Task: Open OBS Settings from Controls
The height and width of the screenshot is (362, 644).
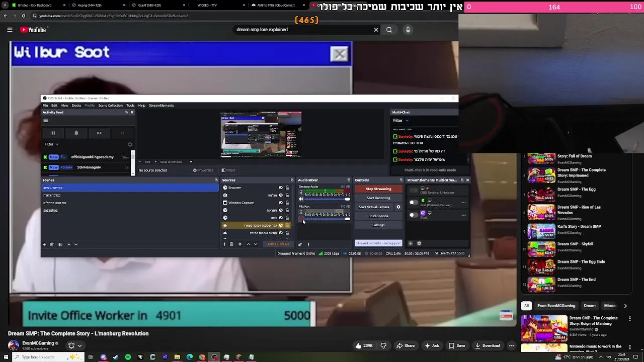Action: [x=378, y=225]
